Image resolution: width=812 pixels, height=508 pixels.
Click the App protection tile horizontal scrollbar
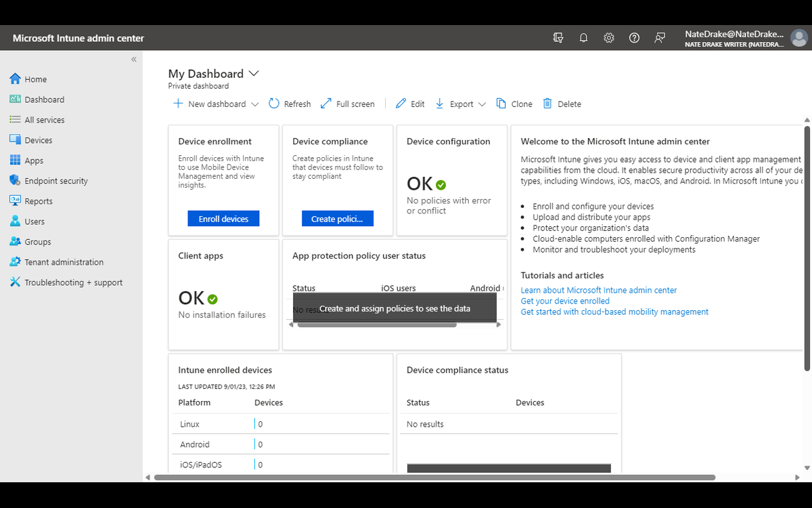click(x=377, y=324)
